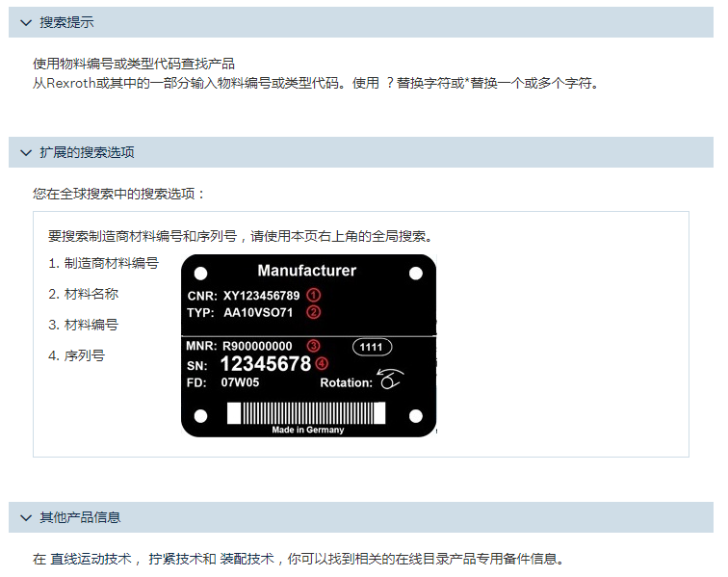The height and width of the screenshot is (577, 728).
Task: Click the Manufacturer title on the nameplate
Action: click(x=307, y=272)
